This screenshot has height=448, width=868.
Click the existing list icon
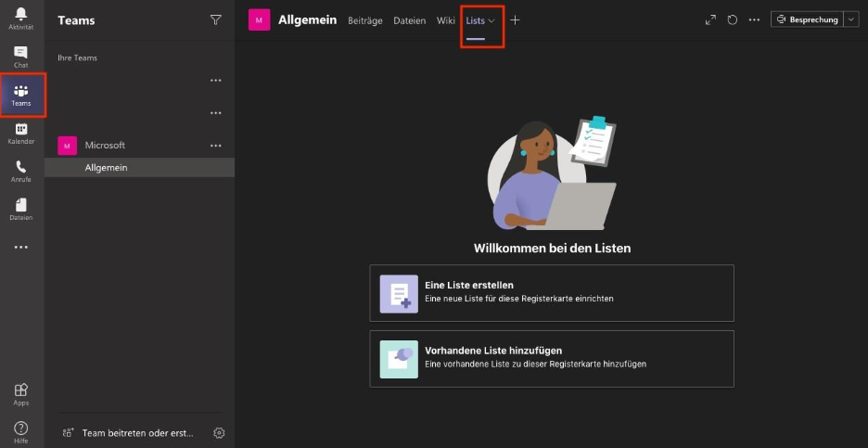(399, 359)
